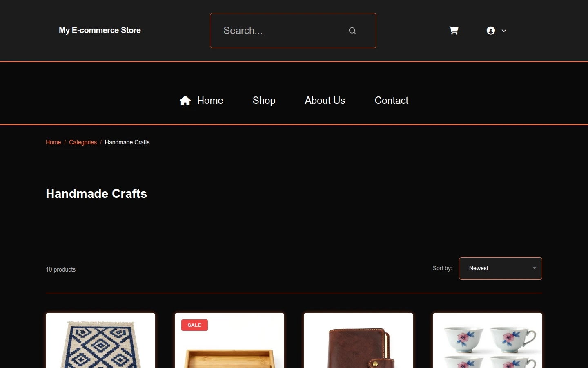
Task: Click the Handmade Crafts page heading
Action: 96,194
